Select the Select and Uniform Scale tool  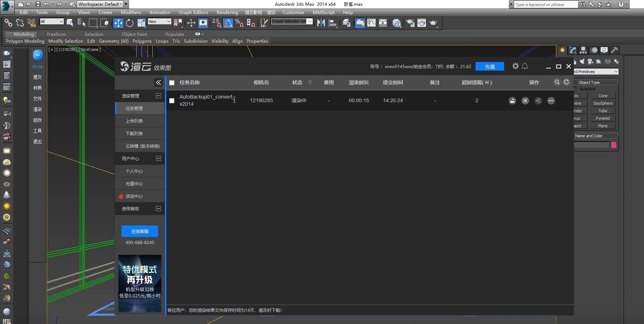[141, 23]
